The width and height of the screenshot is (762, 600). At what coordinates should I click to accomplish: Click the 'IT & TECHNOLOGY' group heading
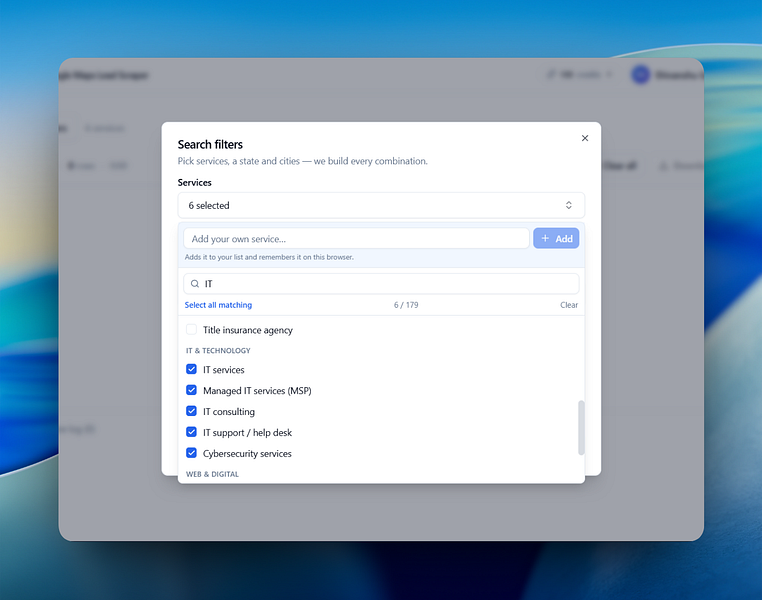[218, 350]
